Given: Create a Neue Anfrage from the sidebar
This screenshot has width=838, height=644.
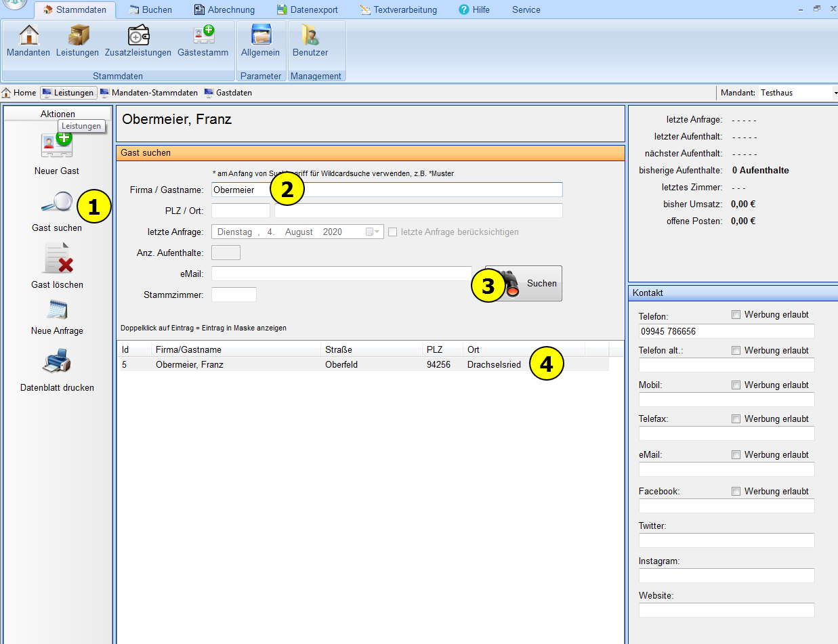Looking at the screenshot, I should [x=57, y=310].
